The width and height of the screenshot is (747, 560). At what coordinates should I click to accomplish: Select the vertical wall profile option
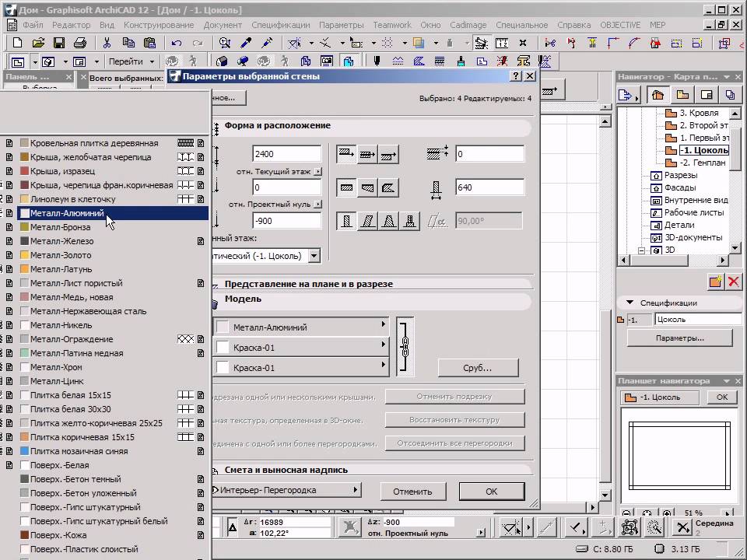point(346,221)
